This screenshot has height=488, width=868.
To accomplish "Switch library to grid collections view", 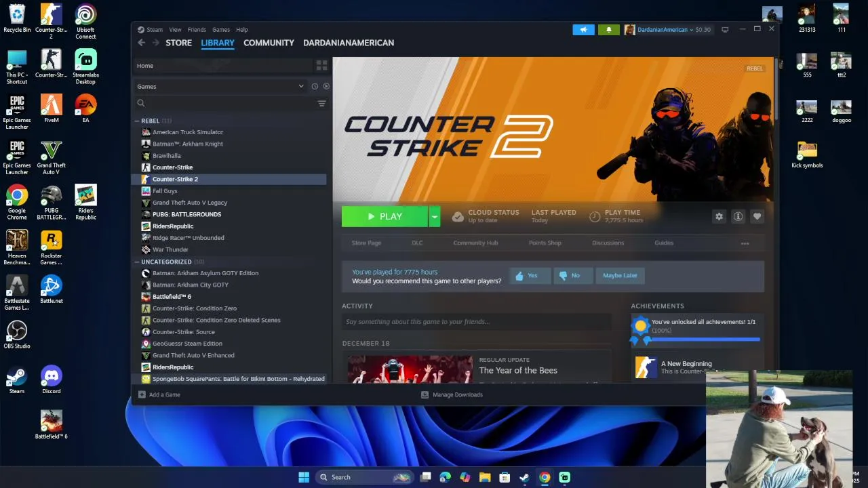I will (321, 66).
